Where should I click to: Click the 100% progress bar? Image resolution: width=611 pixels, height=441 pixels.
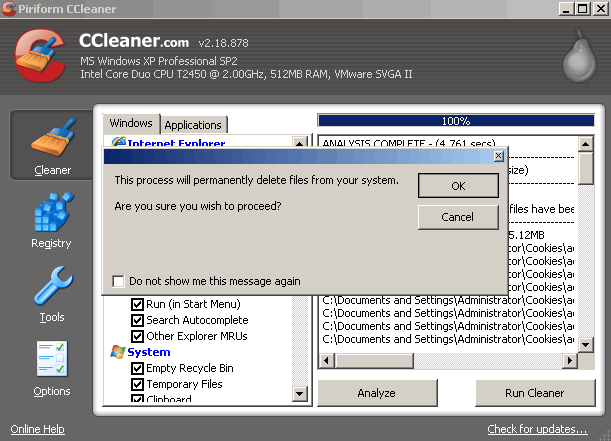point(456,121)
